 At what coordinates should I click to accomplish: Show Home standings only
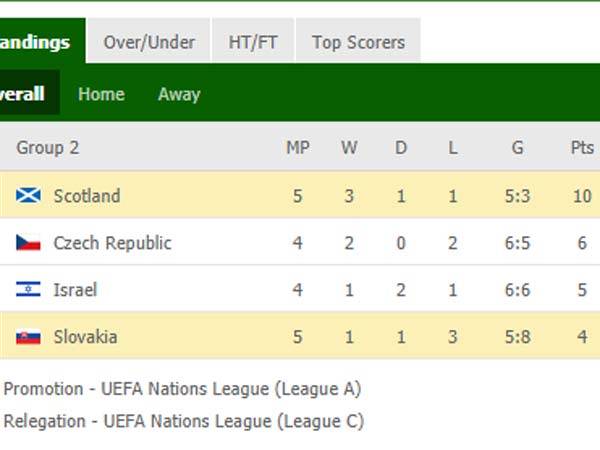coord(101,94)
